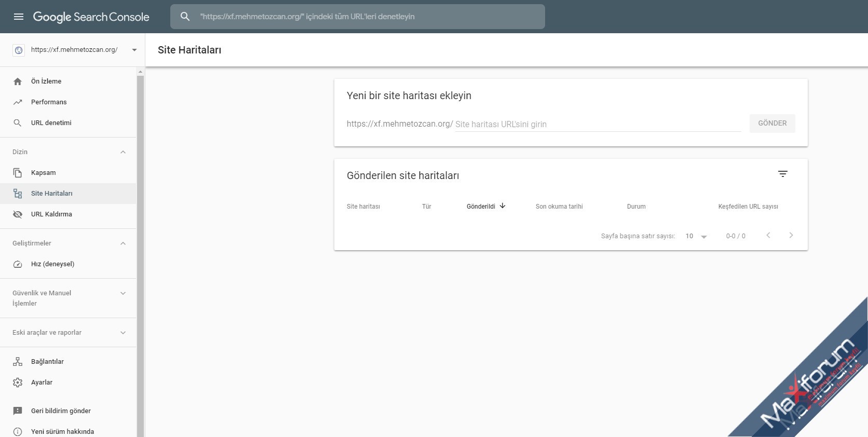
Task: Open Kapsam report
Action: 68,173
